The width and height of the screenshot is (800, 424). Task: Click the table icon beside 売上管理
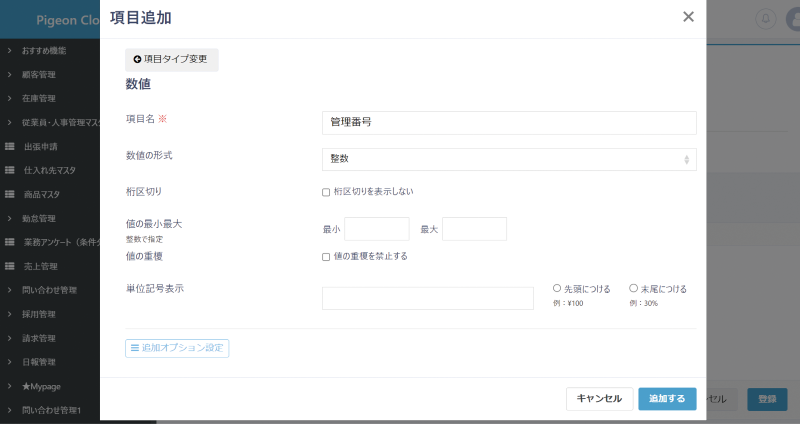pos(10,266)
